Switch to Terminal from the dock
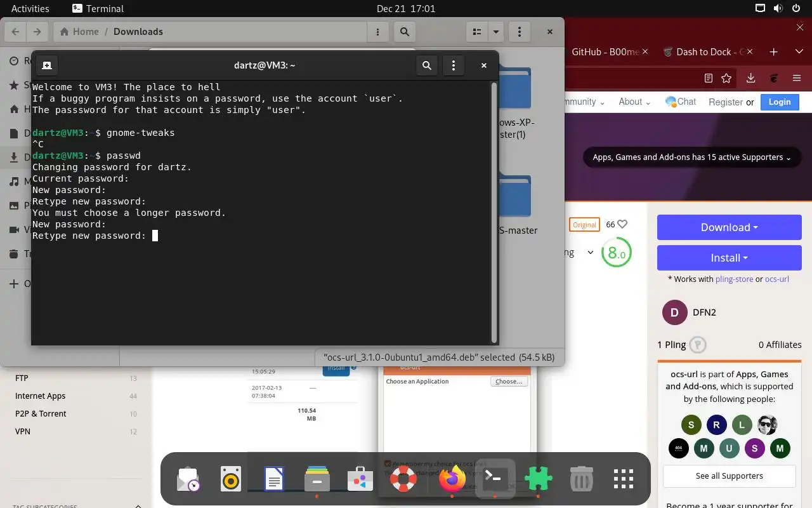 coord(495,478)
